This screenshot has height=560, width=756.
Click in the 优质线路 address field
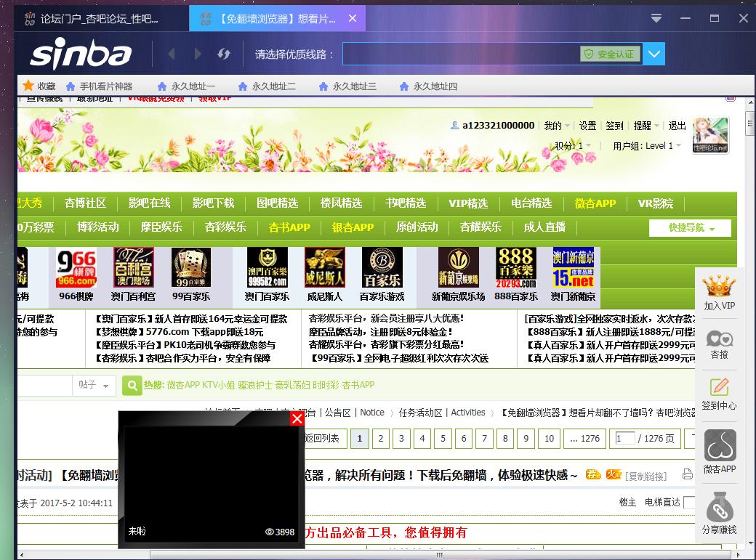(461, 54)
